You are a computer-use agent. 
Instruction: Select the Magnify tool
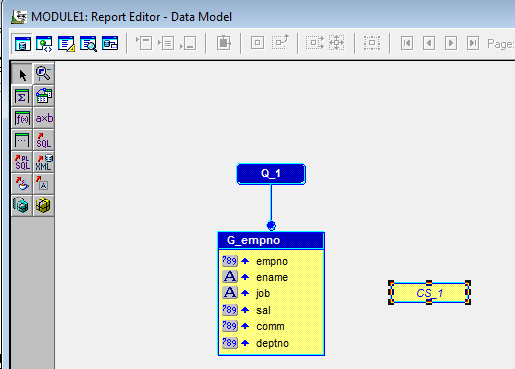pyautogui.click(x=44, y=74)
